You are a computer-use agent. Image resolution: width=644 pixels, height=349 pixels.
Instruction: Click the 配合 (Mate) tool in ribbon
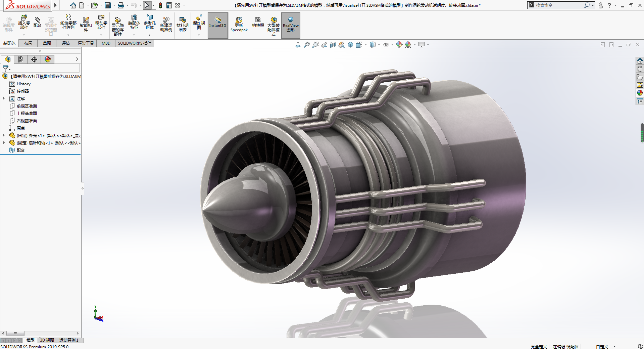(38, 22)
